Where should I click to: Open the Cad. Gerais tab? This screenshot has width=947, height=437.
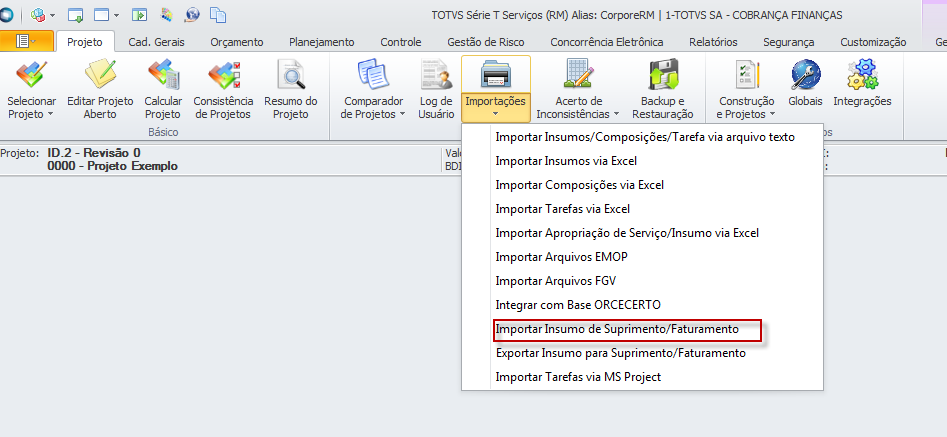pos(156,42)
